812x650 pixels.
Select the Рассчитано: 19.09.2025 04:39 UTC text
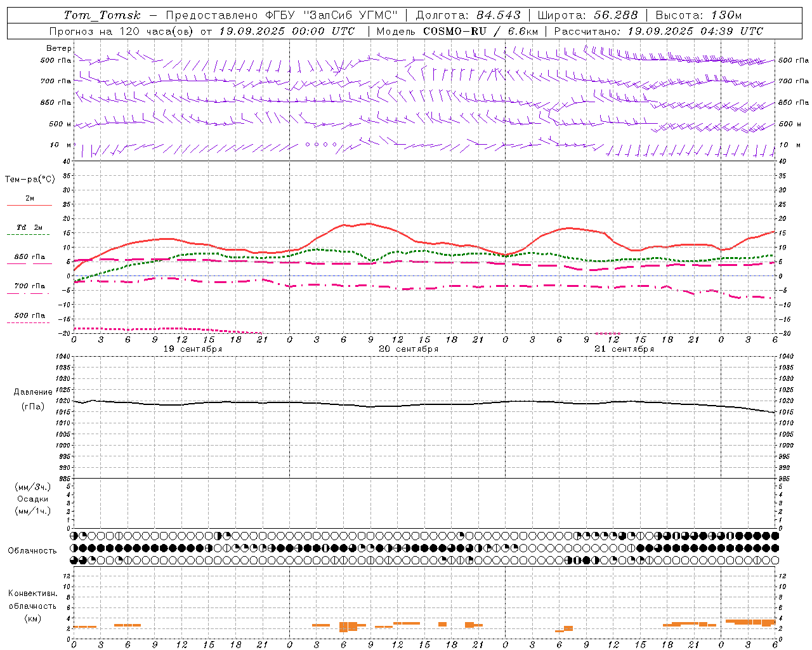[658, 31]
